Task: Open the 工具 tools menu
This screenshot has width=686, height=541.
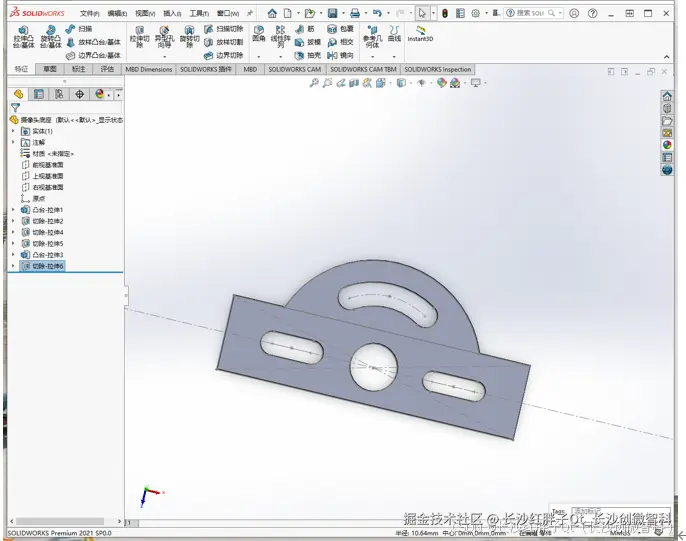Action: (x=199, y=14)
